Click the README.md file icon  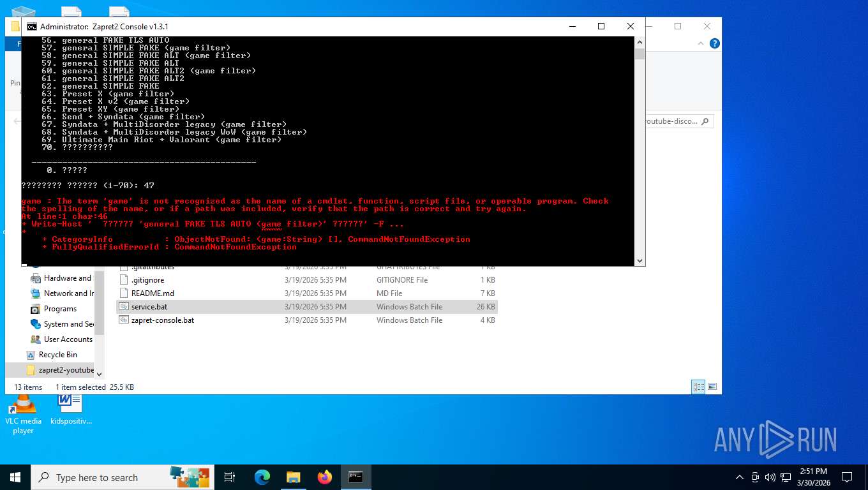point(124,293)
